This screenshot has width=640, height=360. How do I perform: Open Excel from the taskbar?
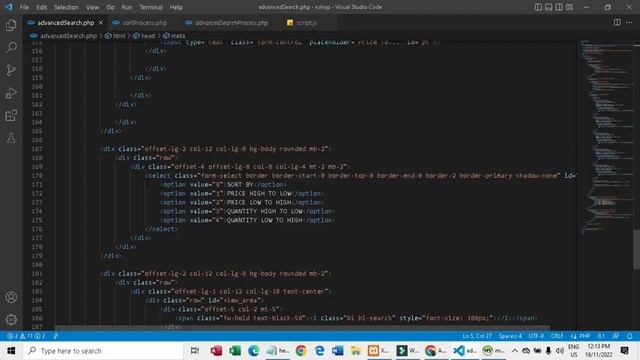point(235,351)
